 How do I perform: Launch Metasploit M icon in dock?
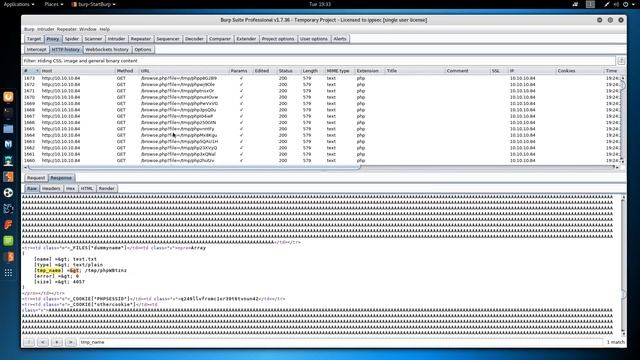[8, 144]
